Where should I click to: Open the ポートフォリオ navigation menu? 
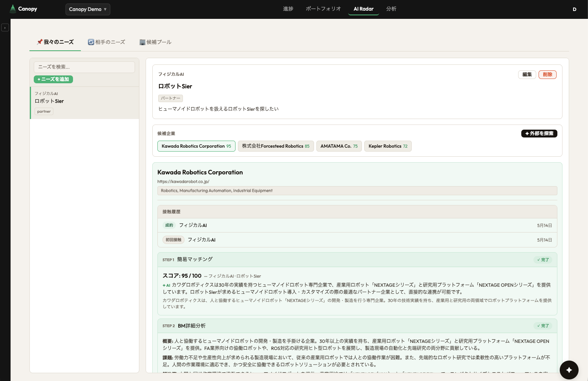[x=323, y=9]
